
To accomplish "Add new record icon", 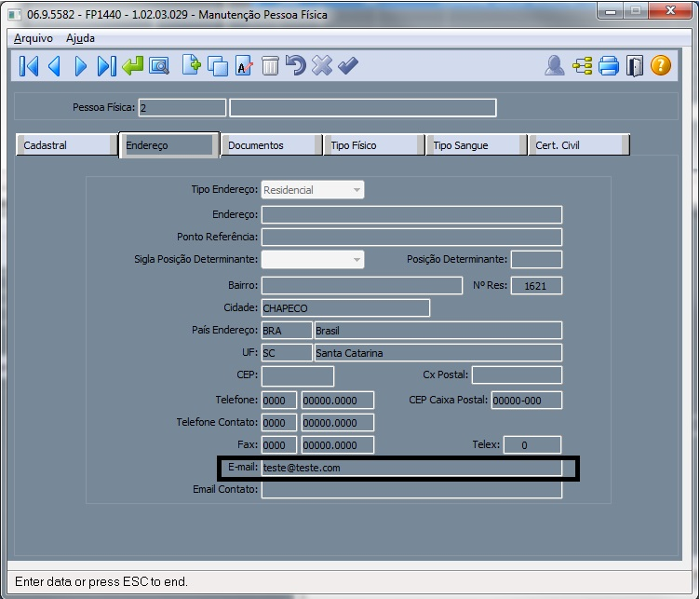I will 192,65.
